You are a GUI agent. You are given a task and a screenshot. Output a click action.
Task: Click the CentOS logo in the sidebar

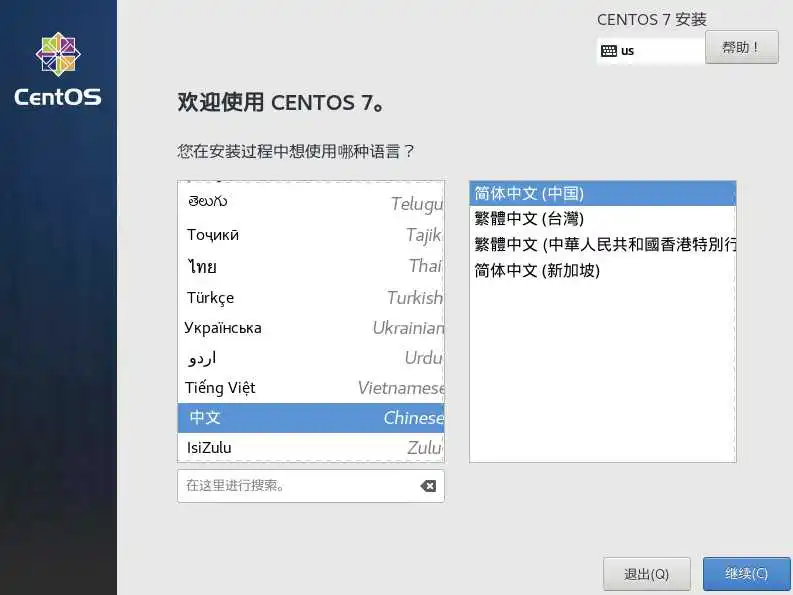point(58,69)
